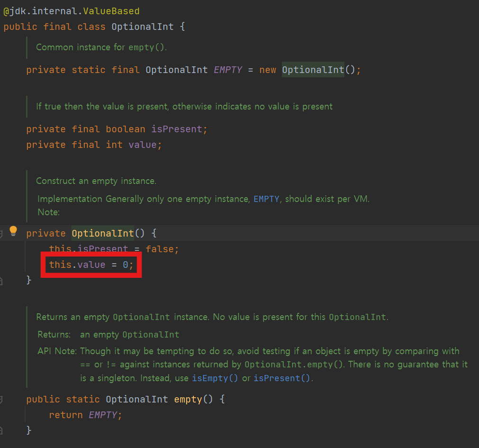Image resolution: width=479 pixels, height=448 pixels.
Task: Click 'OptionalInt.empty()' inside the API Note text
Action: (293, 365)
